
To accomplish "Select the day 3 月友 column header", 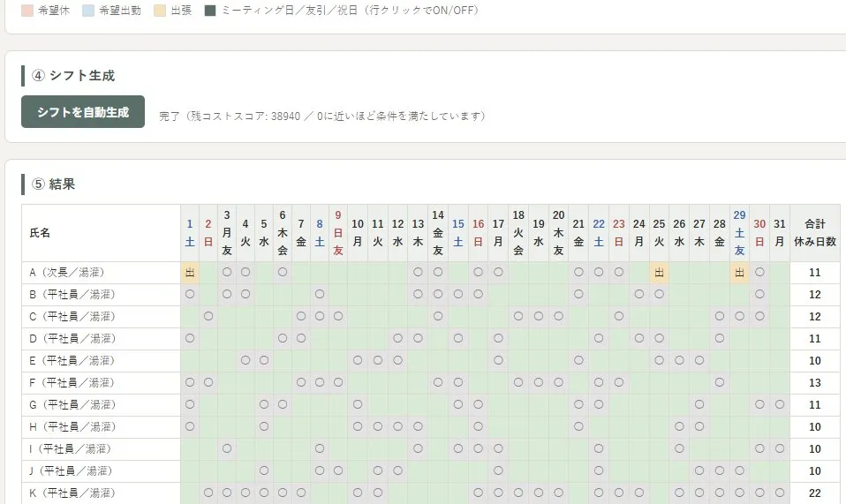I will coord(227,233).
